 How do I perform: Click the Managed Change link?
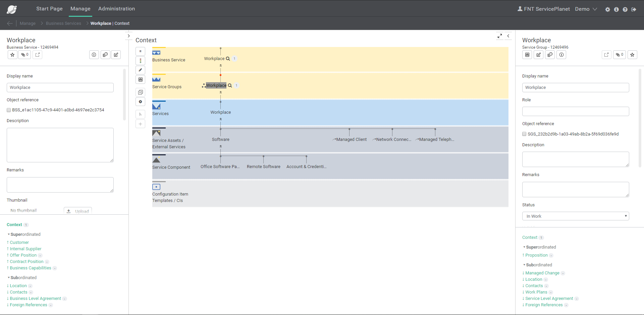tap(542, 273)
